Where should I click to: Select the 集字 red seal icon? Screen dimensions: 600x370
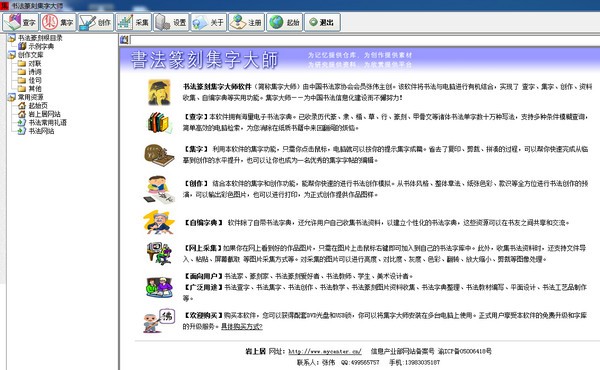(50, 22)
